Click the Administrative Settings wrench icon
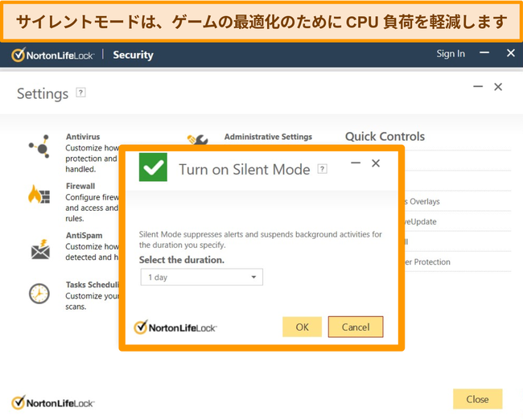523x420 pixels. click(x=197, y=139)
